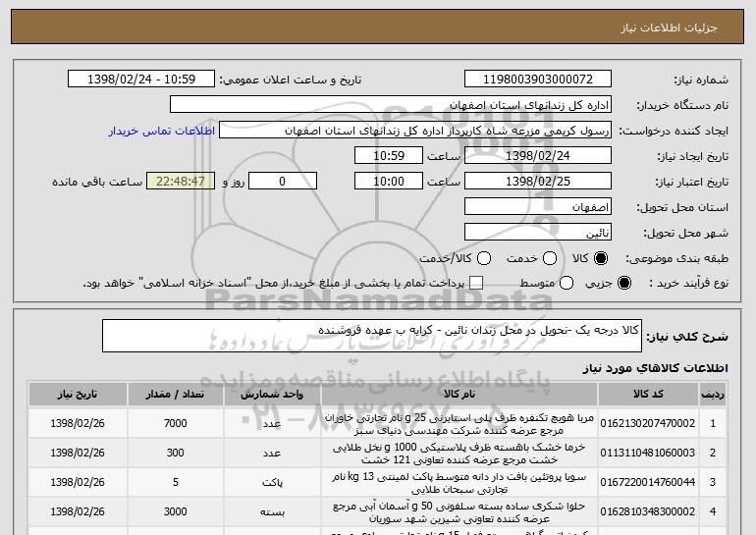Click the days remaining field showing 0
Screen dimensions: 756x535
click(x=283, y=182)
